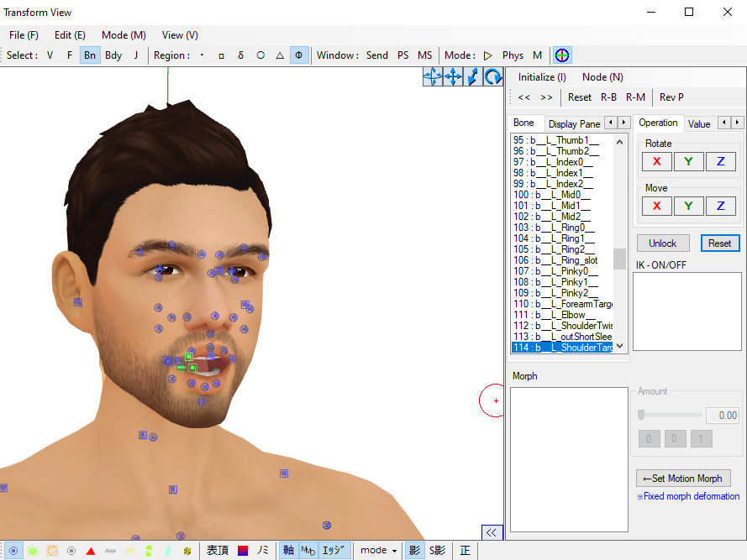Toggle the green capsule display icon
This screenshot has height=560, width=747.
tap(149, 551)
